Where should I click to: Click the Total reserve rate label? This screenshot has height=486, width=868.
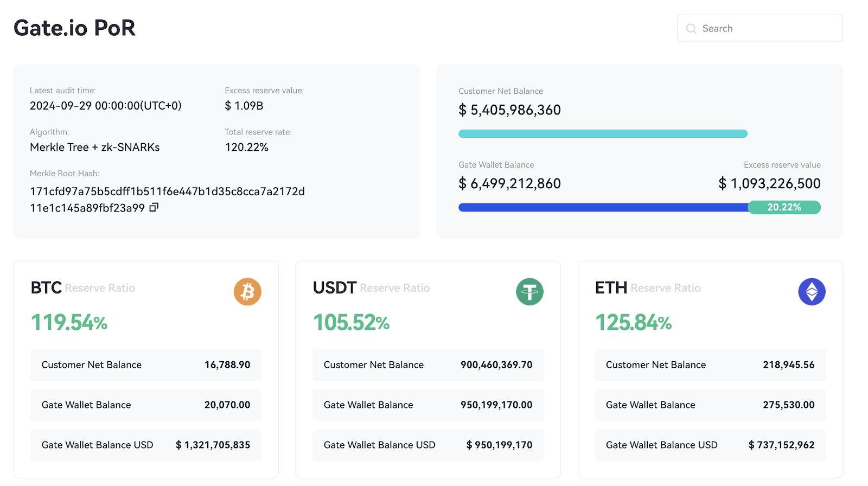click(258, 132)
